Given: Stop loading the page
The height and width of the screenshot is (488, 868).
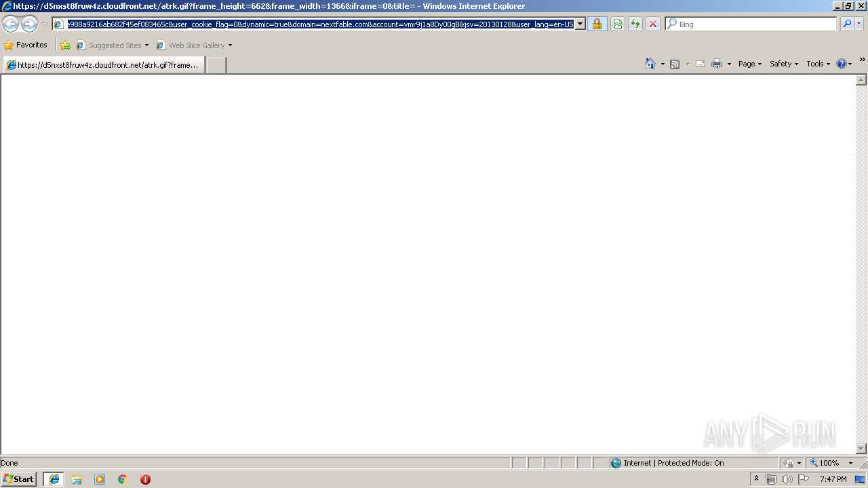Looking at the screenshot, I should [653, 24].
